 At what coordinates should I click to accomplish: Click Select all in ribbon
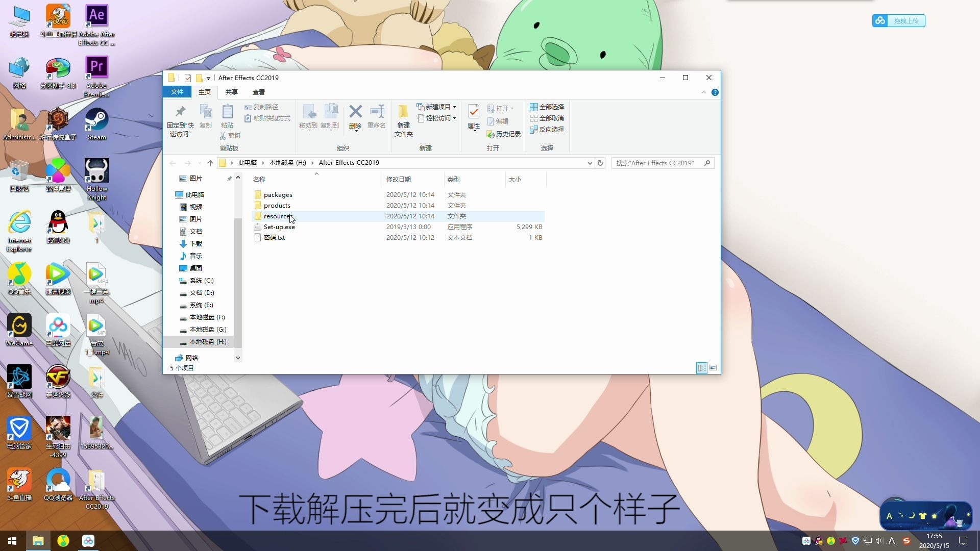547,107
